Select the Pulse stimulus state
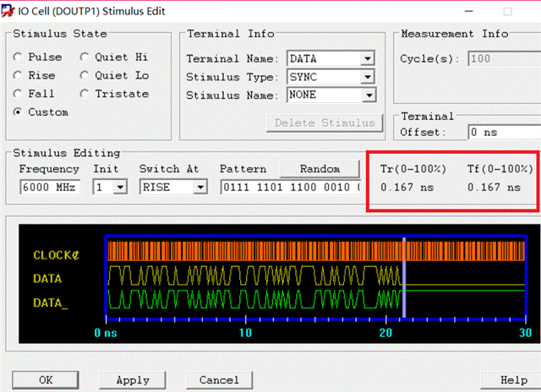Image resolution: width=541 pixels, height=392 pixels. pos(19,57)
